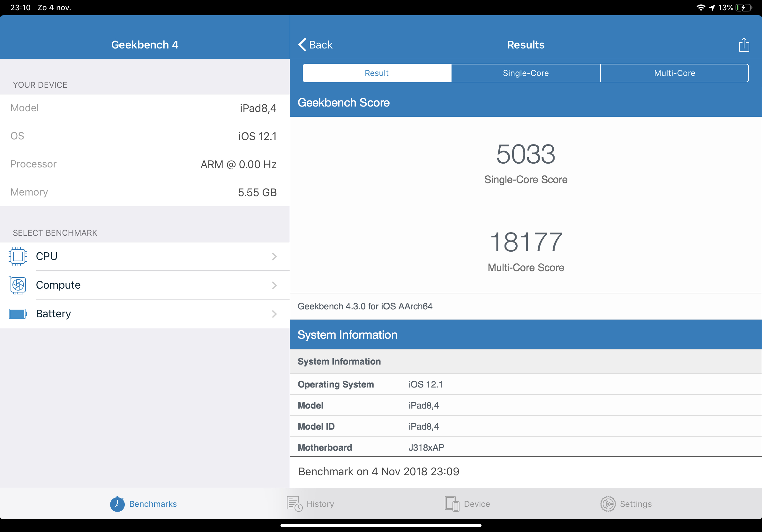Click the 5033 Single-Core Score value

[x=525, y=155]
